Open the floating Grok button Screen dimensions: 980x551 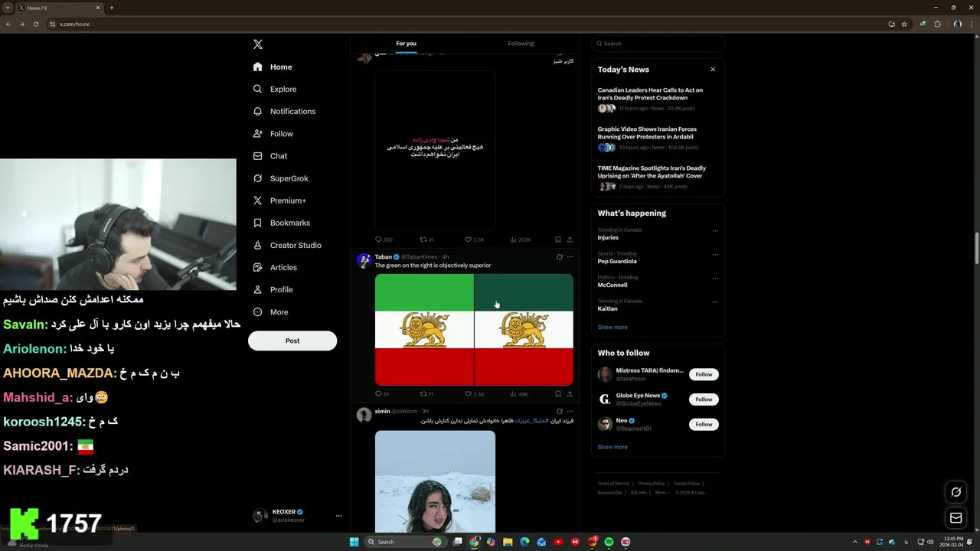[x=955, y=492]
